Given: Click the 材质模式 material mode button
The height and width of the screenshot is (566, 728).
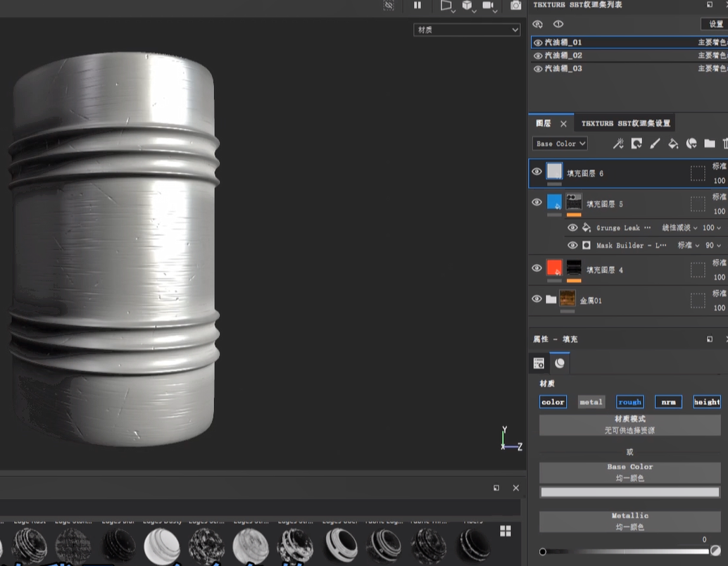Looking at the screenshot, I should pos(629,424).
